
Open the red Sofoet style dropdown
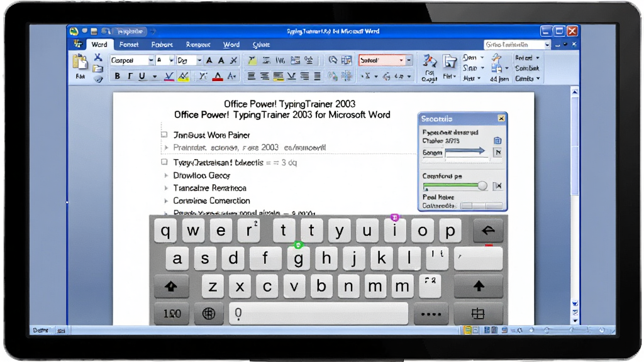click(401, 60)
